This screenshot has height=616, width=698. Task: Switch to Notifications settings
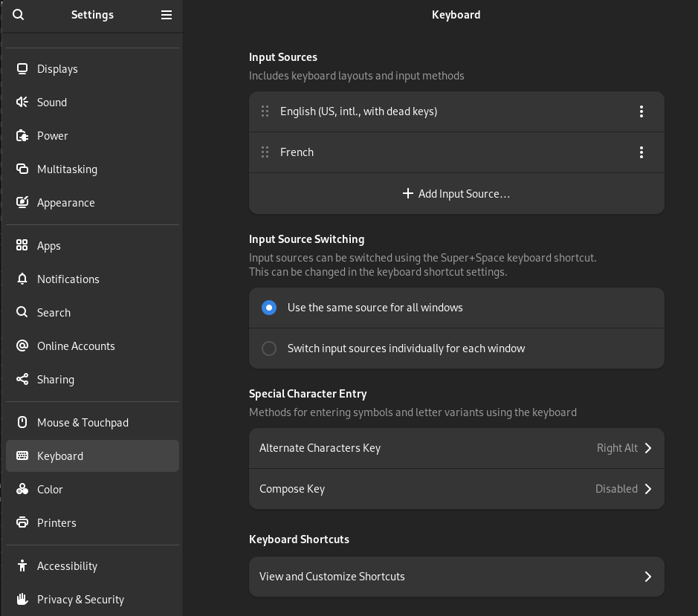(93, 279)
